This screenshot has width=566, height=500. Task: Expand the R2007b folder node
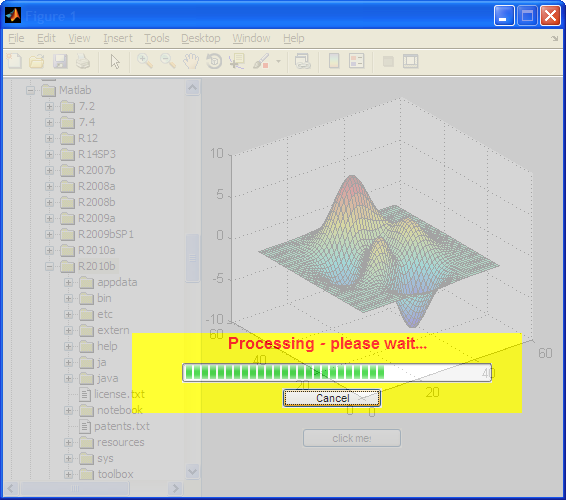point(49,170)
